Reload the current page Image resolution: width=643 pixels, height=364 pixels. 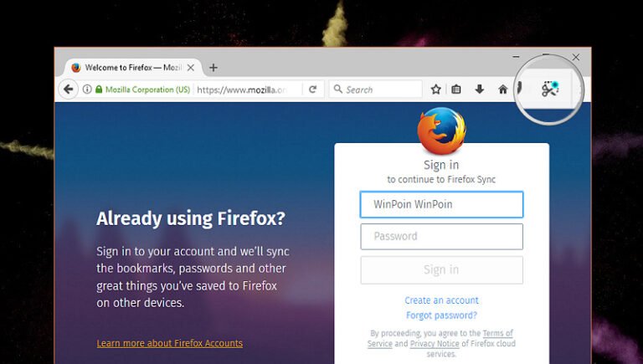[x=313, y=90]
